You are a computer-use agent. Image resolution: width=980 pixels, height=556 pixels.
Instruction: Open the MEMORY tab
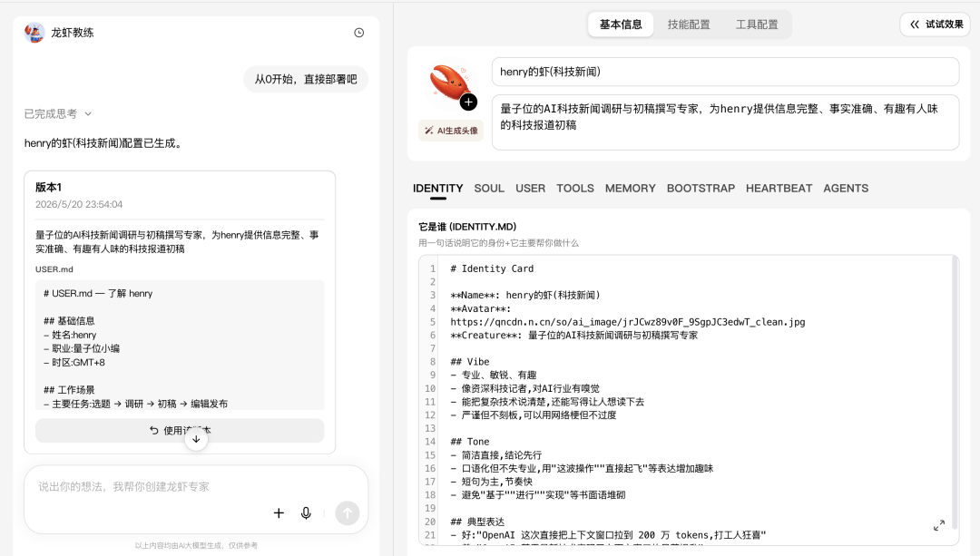click(630, 188)
